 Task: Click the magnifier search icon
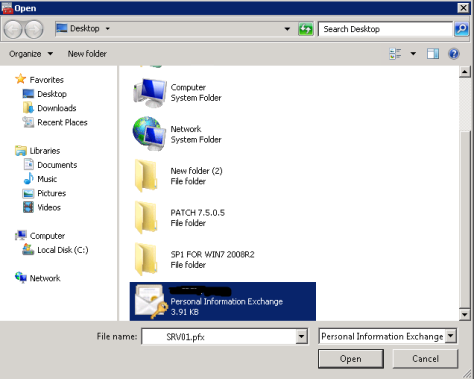[461, 29]
